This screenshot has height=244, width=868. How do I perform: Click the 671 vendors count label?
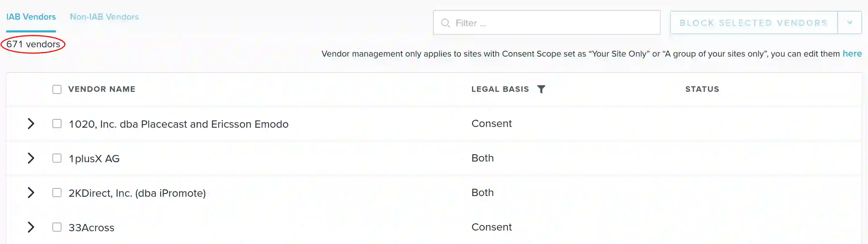tap(33, 44)
